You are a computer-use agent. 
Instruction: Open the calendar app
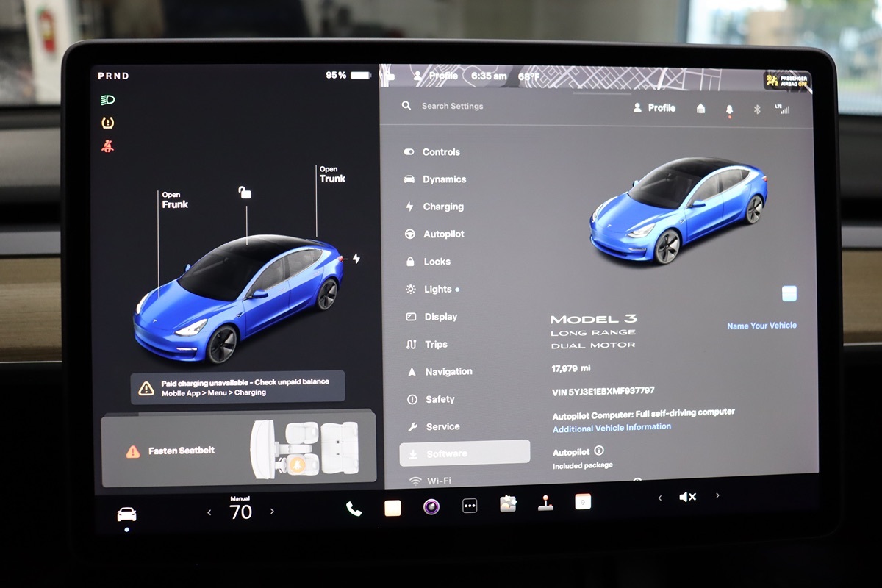[582, 502]
